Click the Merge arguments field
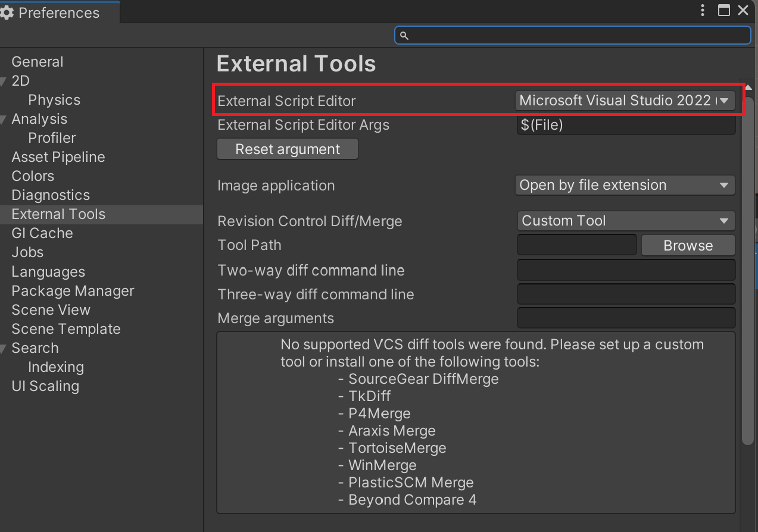Screen dimensions: 758x532 (626, 318)
